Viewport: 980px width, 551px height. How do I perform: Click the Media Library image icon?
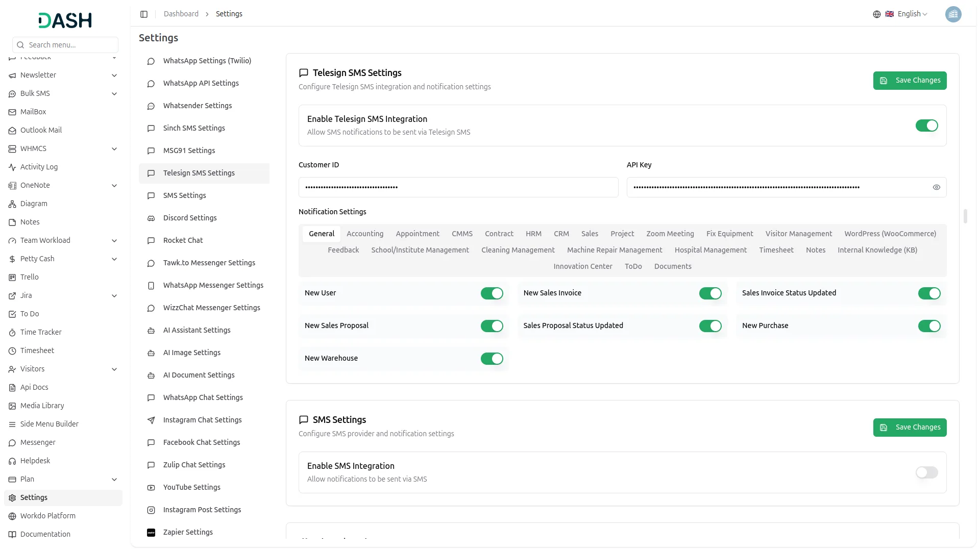tap(12, 406)
